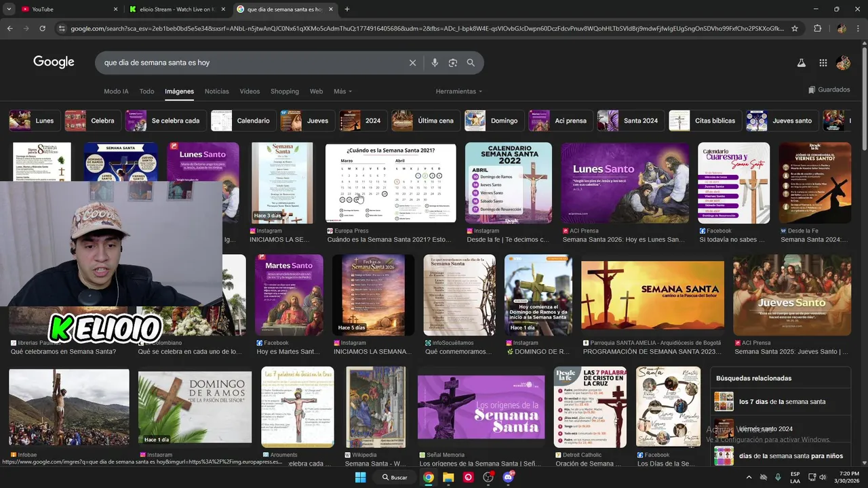Open red circle app on taskbar

click(x=468, y=477)
